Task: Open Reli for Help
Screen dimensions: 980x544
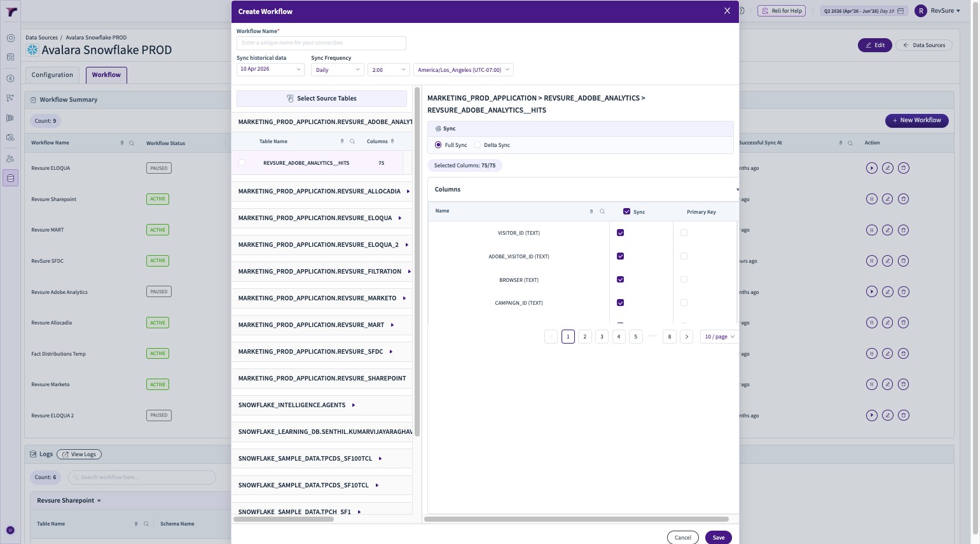Action: [x=782, y=11]
